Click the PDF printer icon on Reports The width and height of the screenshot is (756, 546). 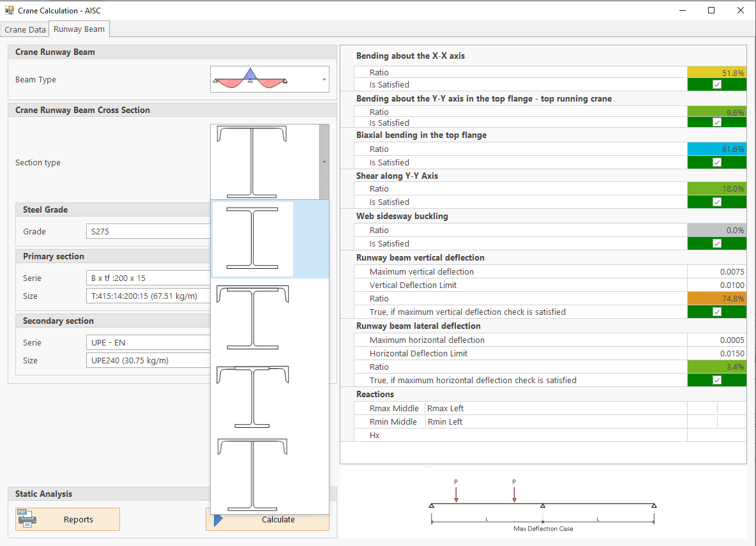pos(27,519)
